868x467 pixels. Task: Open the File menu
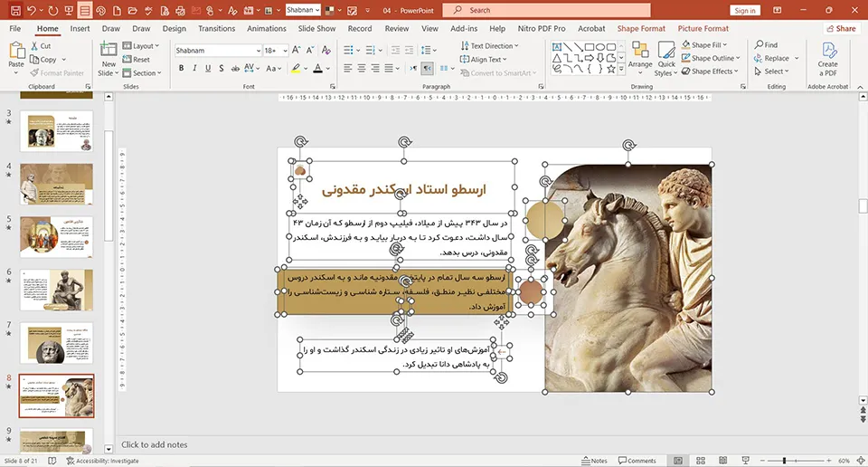tap(15, 28)
